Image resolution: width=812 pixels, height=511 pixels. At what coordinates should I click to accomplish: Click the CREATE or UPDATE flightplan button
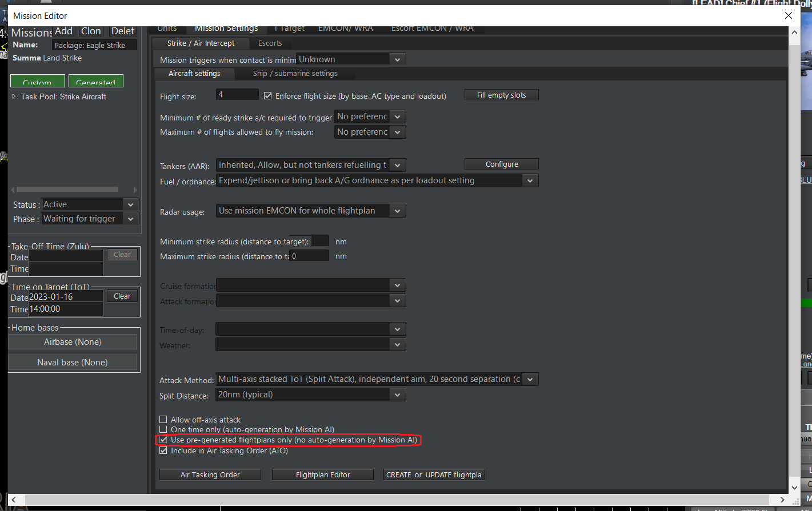coord(434,475)
